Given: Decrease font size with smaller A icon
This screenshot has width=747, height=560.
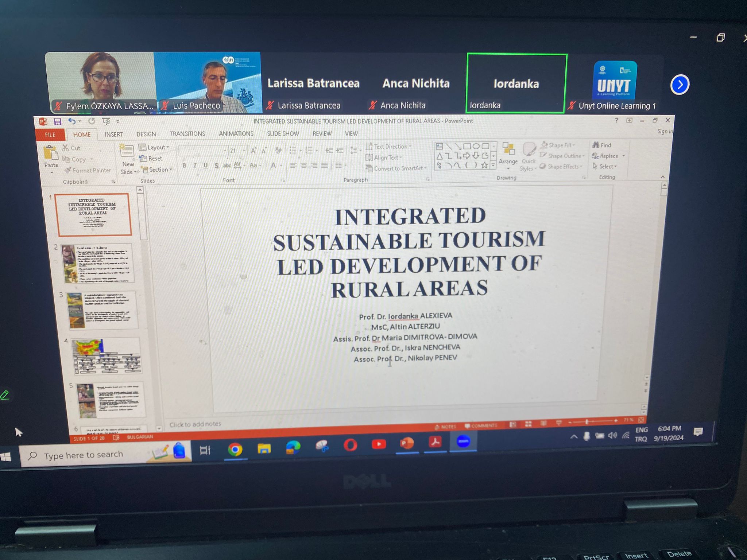Looking at the screenshot, I should [264, 150].
